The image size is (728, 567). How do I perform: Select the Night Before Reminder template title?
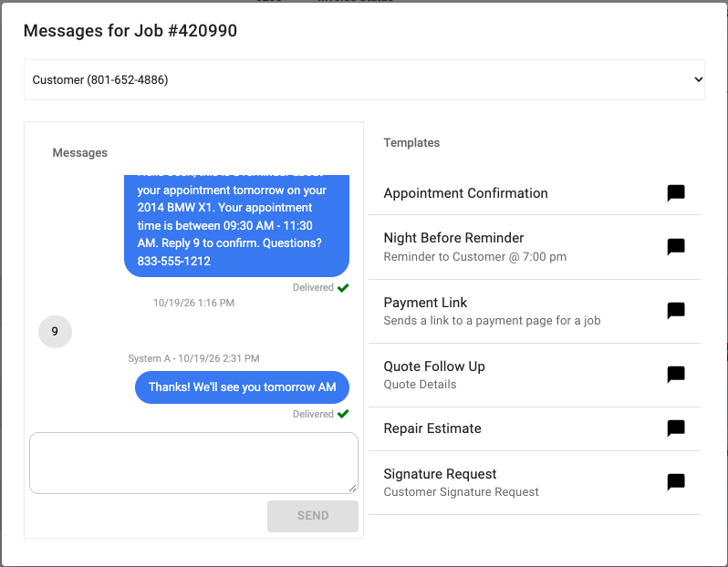click(453, 238)
